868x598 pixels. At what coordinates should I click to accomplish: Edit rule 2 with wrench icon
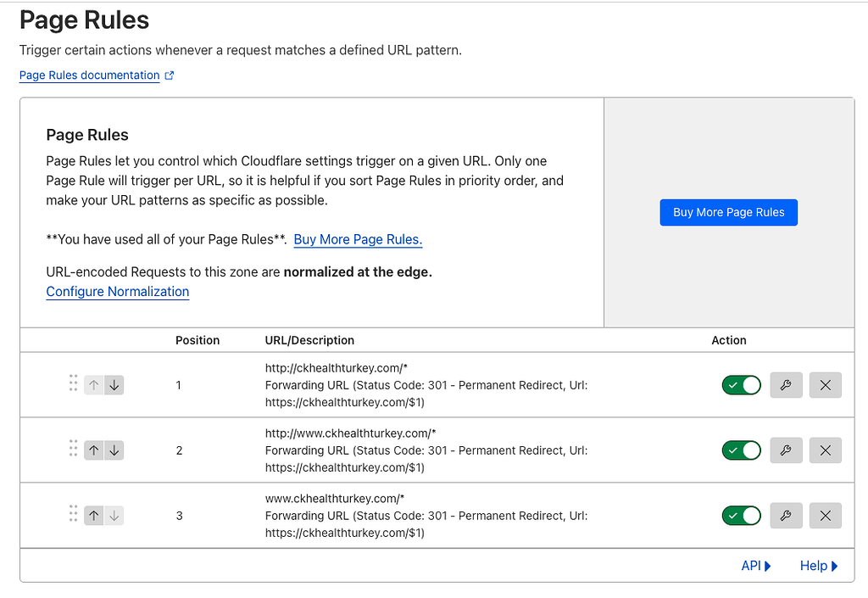tap(786, 450)
